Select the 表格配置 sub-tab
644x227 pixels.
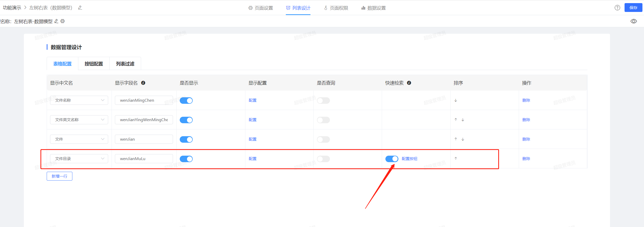[x=63, y=64]
